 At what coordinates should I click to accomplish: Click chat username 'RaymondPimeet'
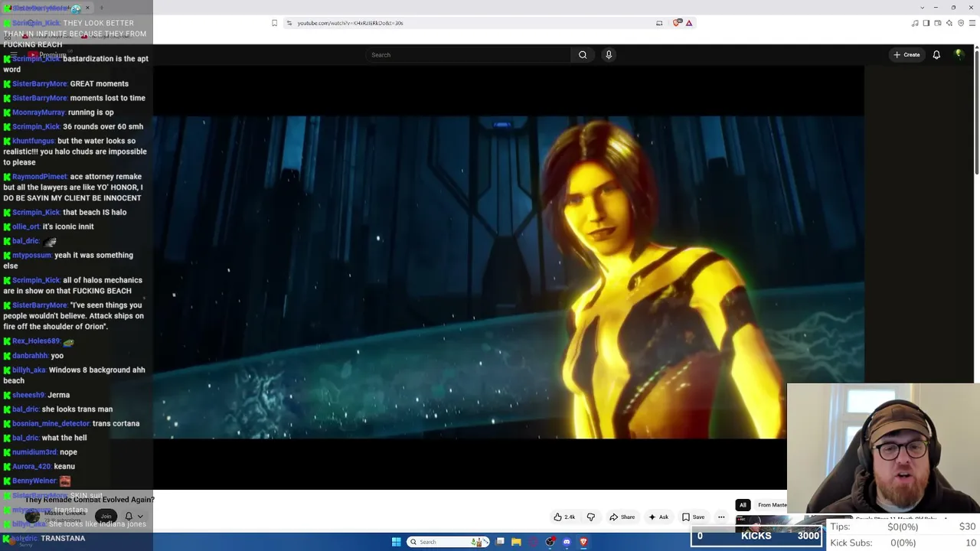click(39, 177)
